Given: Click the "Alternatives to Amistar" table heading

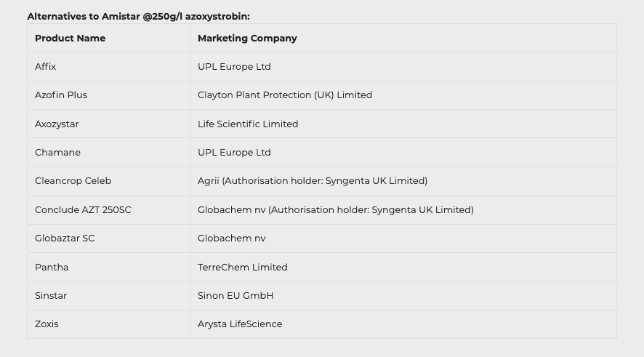Looking at the screenshot, I should point(138,16).
